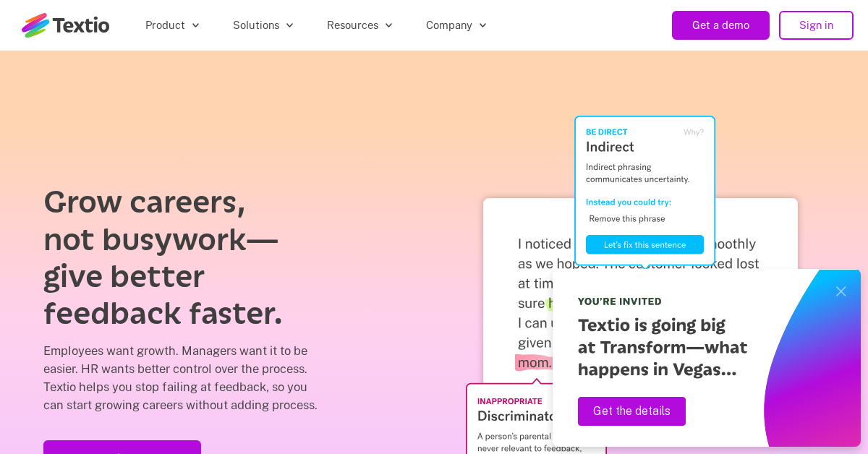
Task: Click the Textio is going big title
Action: tap(663, 347)
